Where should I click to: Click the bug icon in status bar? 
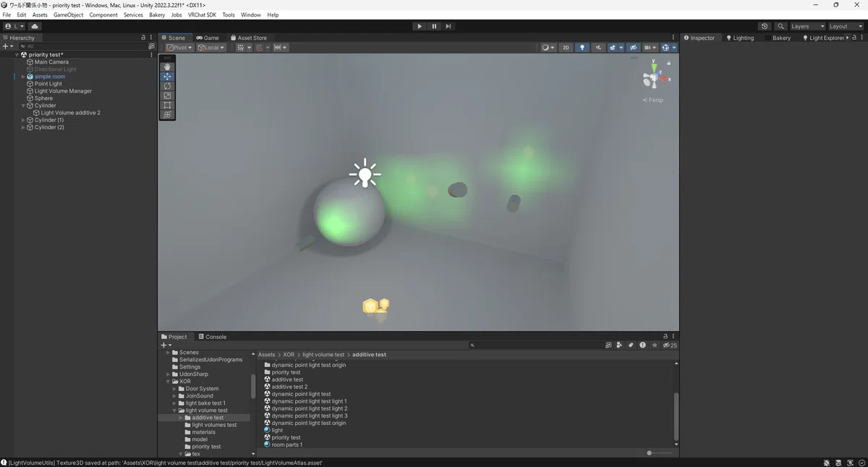point(827,463)
